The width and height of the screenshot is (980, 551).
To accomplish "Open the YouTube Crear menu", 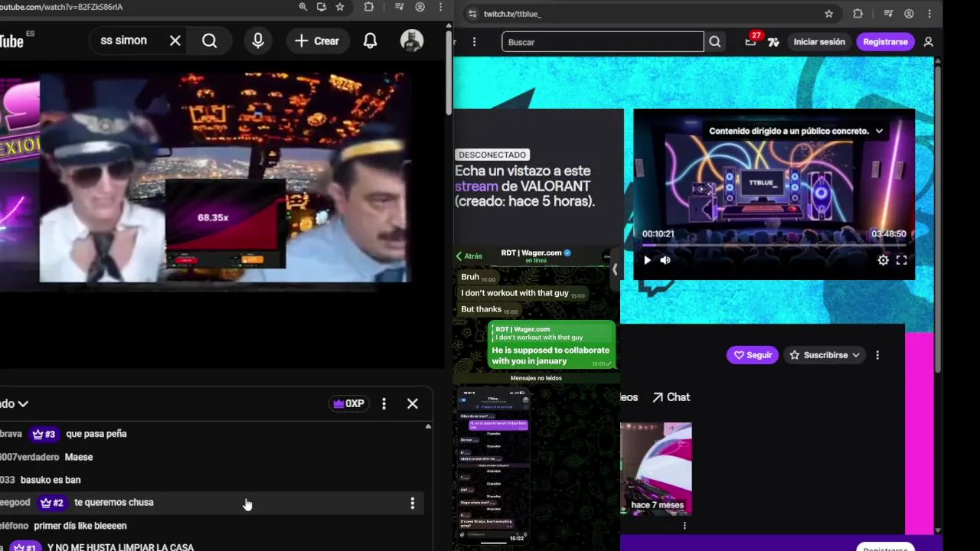I will point(317,41).
